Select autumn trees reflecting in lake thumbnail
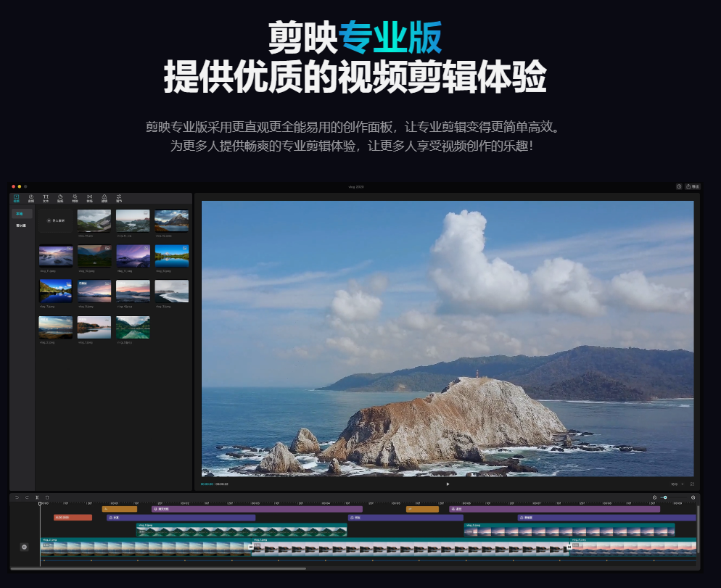 click(x=94, y=327)
